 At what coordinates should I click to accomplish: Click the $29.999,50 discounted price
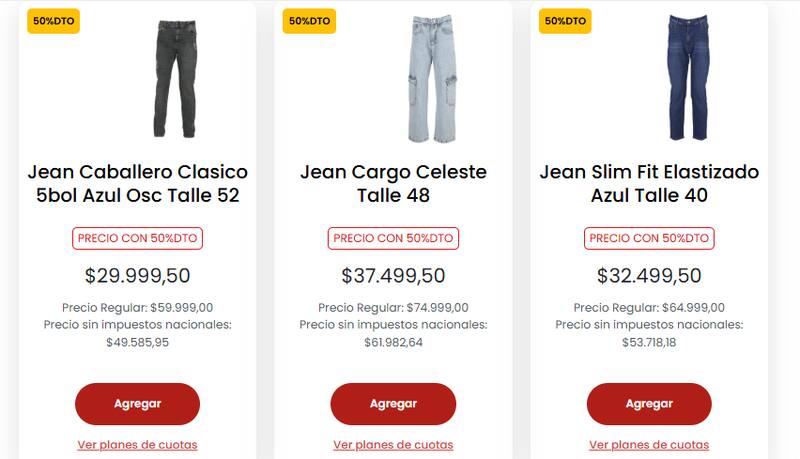pos(137,276)
